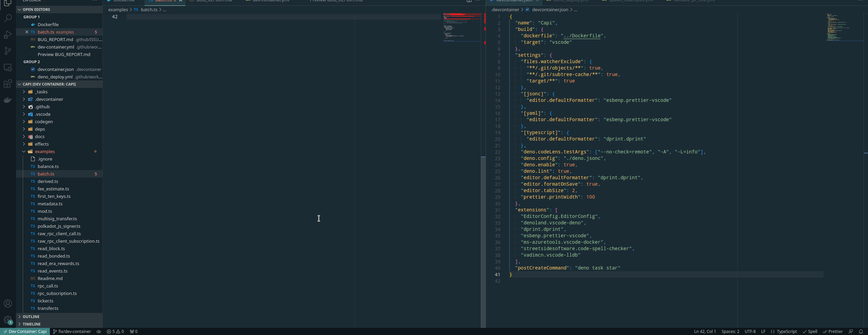
Task: Open the Manage gear icon
Action: click(7, 319)
